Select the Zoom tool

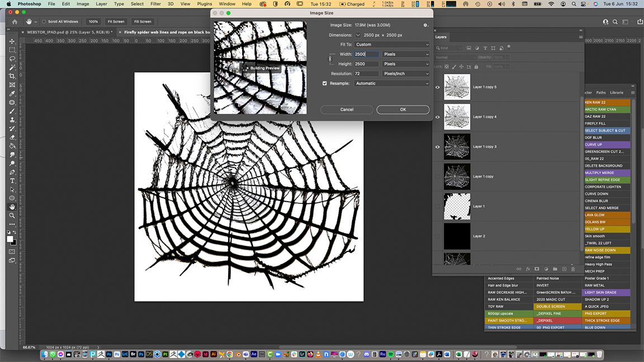[x=12, y=216]
